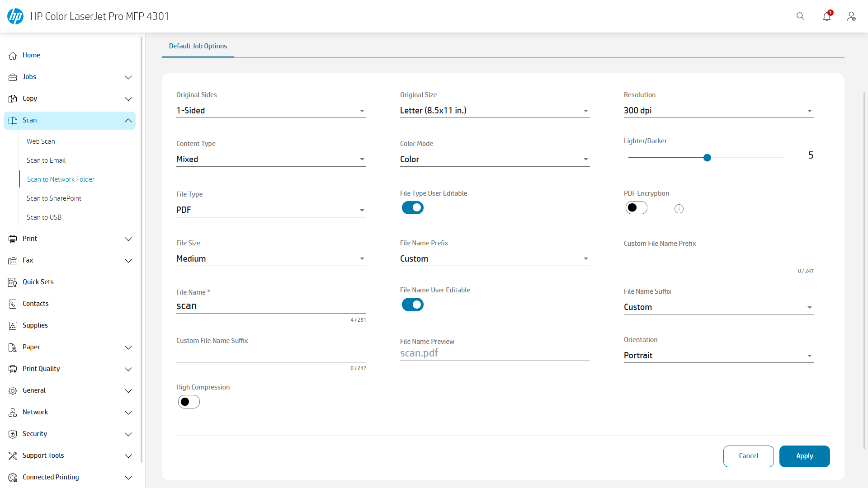The height and width of the screenshot is (488, 868).
Task: Open the File Type PDF dropdown
Action: coord(271,210)
